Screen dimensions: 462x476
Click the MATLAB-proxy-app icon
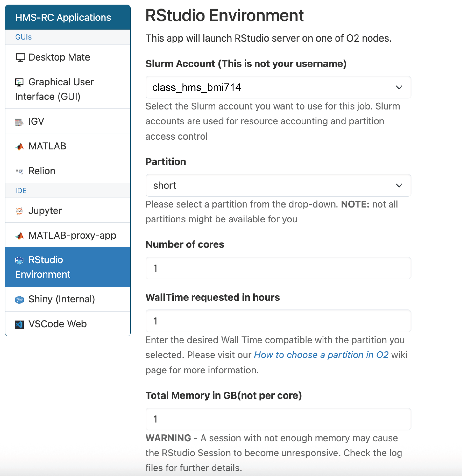19,236
